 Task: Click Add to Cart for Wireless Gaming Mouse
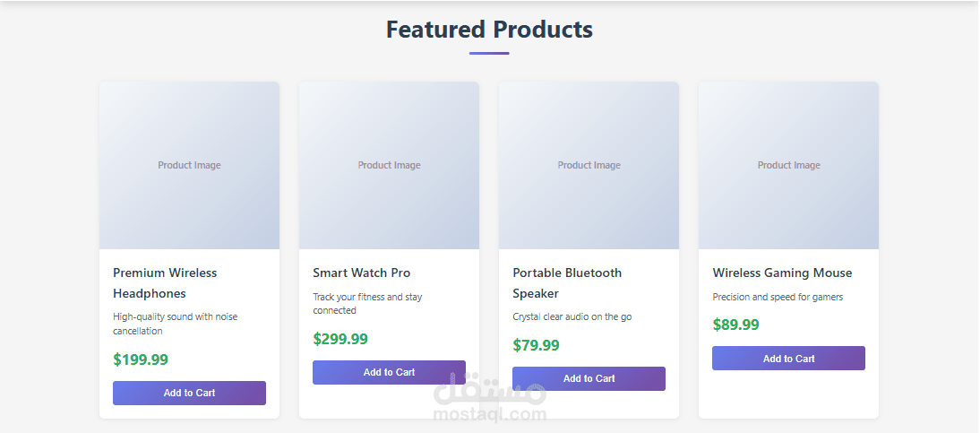pos(788,359)
